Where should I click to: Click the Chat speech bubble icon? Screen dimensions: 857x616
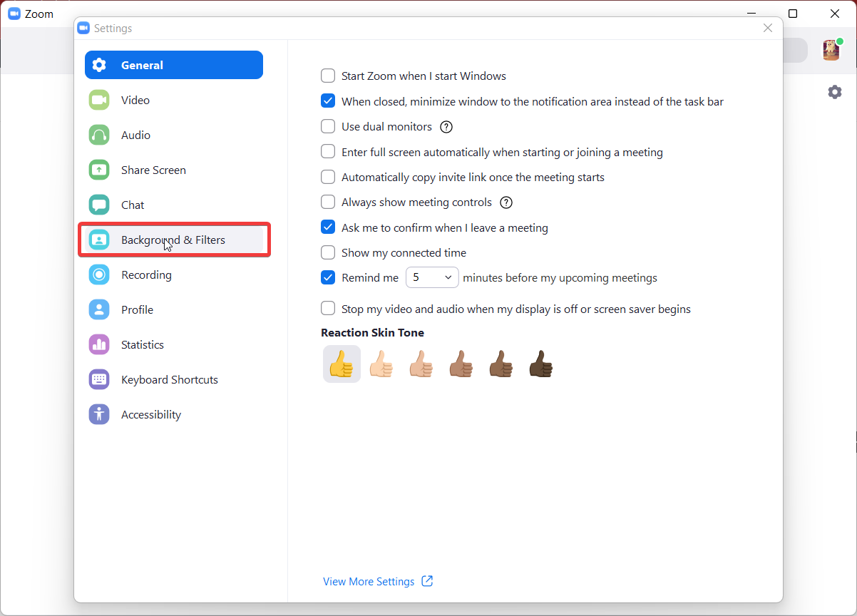(99, 205)
